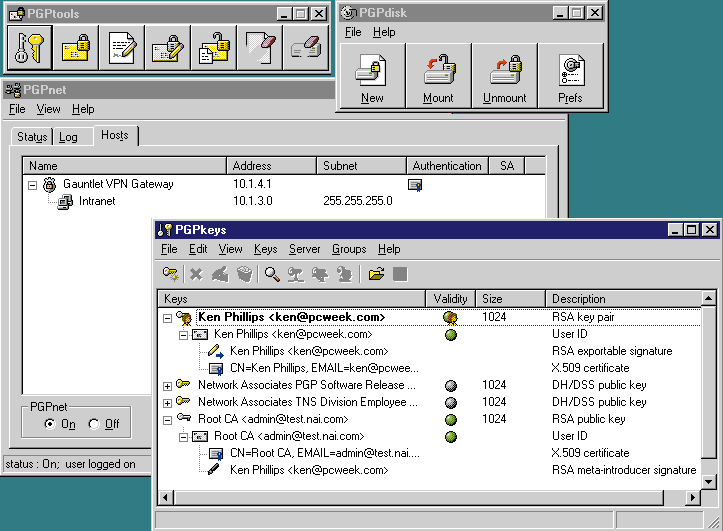Turn PGPnet On radio button

(50, 424)
